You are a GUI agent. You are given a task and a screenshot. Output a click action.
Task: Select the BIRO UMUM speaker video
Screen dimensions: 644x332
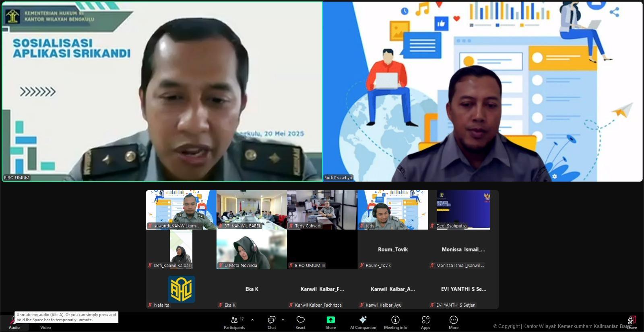[x=162, y=92]
